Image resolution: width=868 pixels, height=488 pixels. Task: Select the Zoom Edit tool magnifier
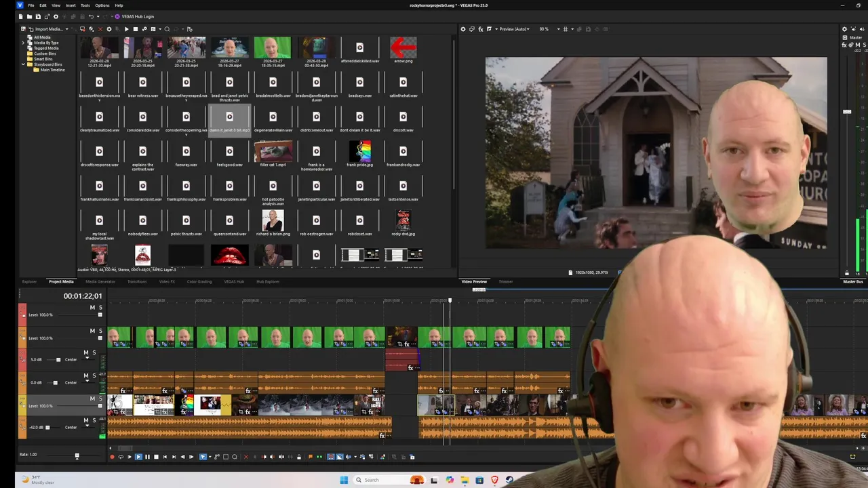(234, 457)
